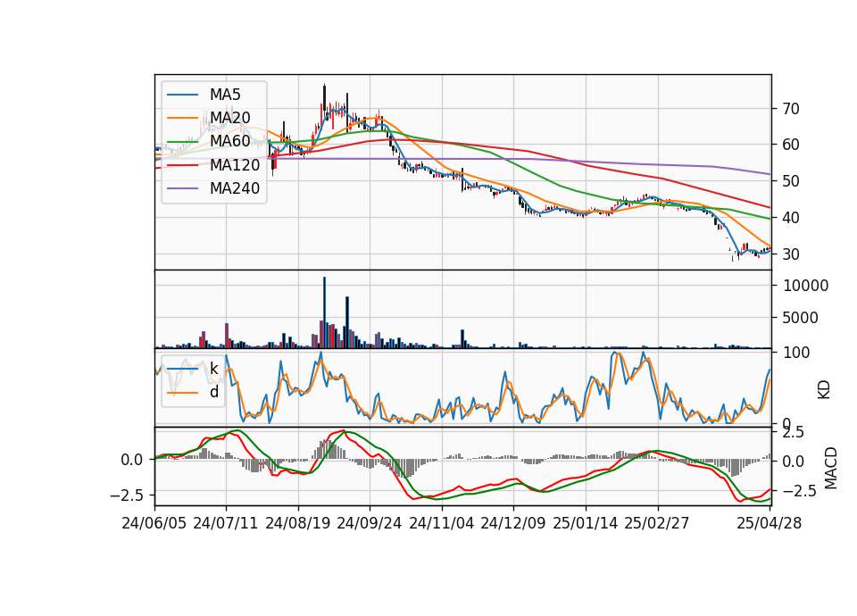Click the blue MA5 legend line sample
Screen dimensions: 857x616
[182, 95]
